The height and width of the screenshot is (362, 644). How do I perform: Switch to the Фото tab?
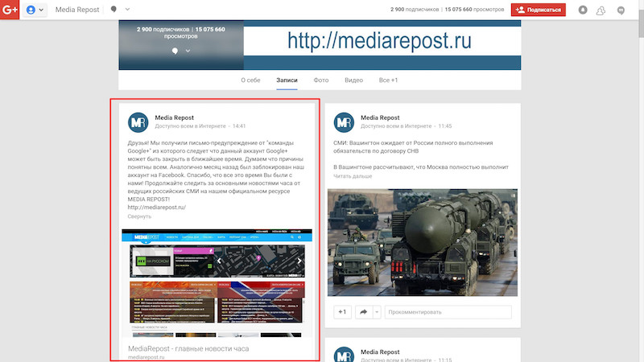tap(321, 80)
